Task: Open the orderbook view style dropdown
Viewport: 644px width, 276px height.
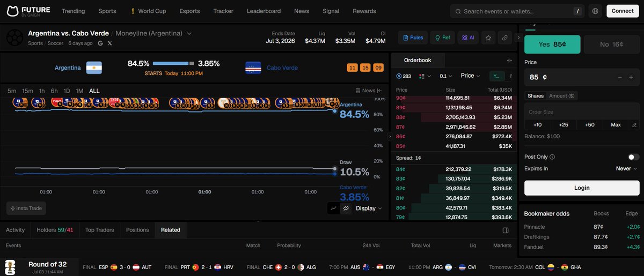Action: point(425,76)
